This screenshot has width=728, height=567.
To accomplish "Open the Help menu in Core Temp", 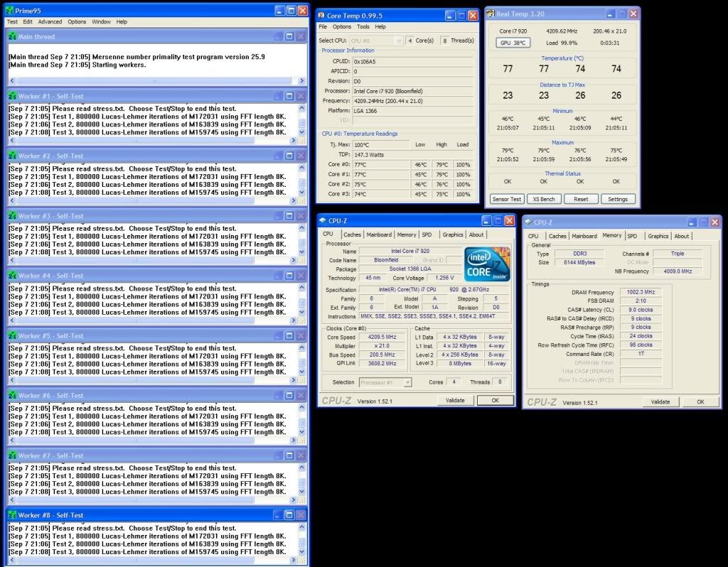I will click(x=380, y=27).
